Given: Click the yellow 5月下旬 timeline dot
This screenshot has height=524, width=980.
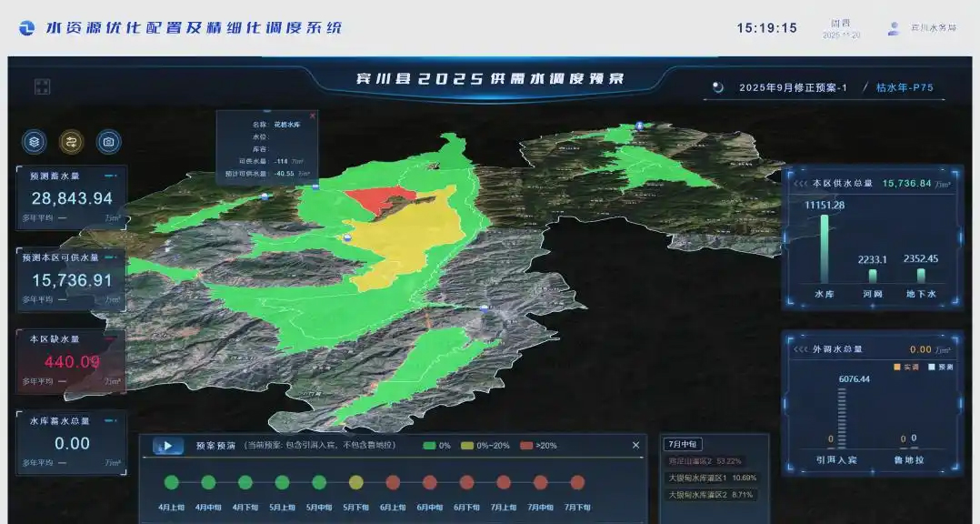Looking at the screenshot, I should pos(355,483).
